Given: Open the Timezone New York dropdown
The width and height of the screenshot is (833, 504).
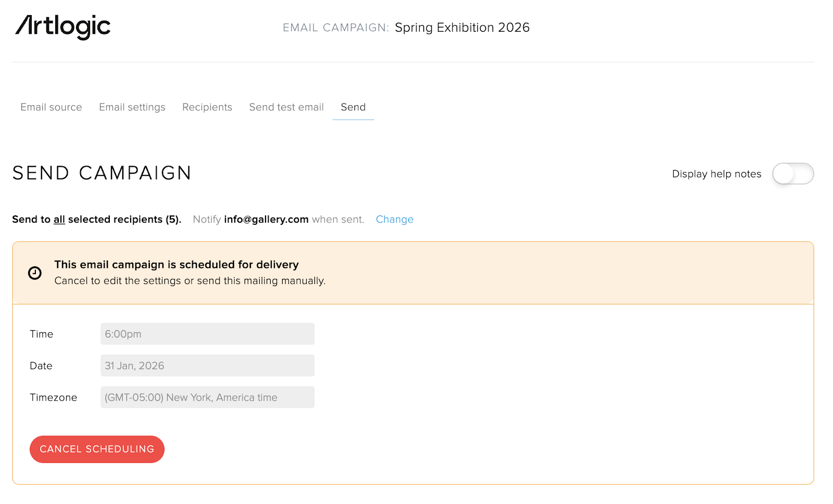Looking at the screenshot, I should [207, 397].
